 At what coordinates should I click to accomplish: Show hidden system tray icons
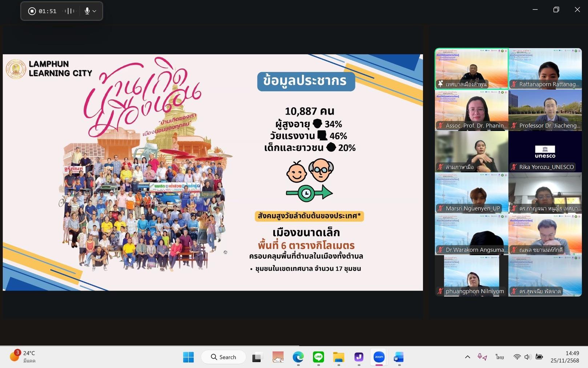467,357
